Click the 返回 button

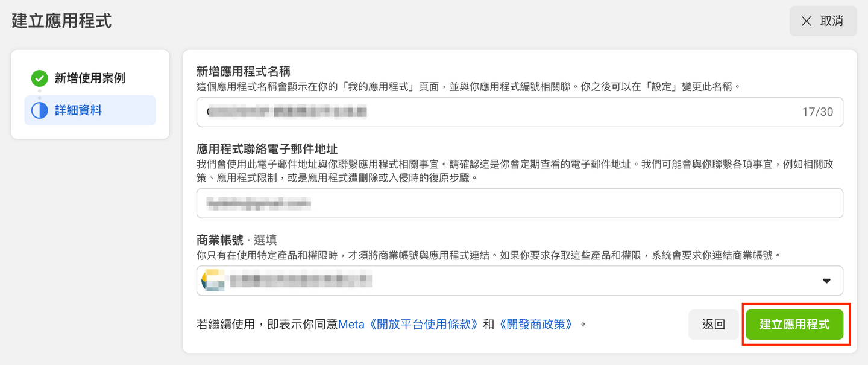click(714, 324)
